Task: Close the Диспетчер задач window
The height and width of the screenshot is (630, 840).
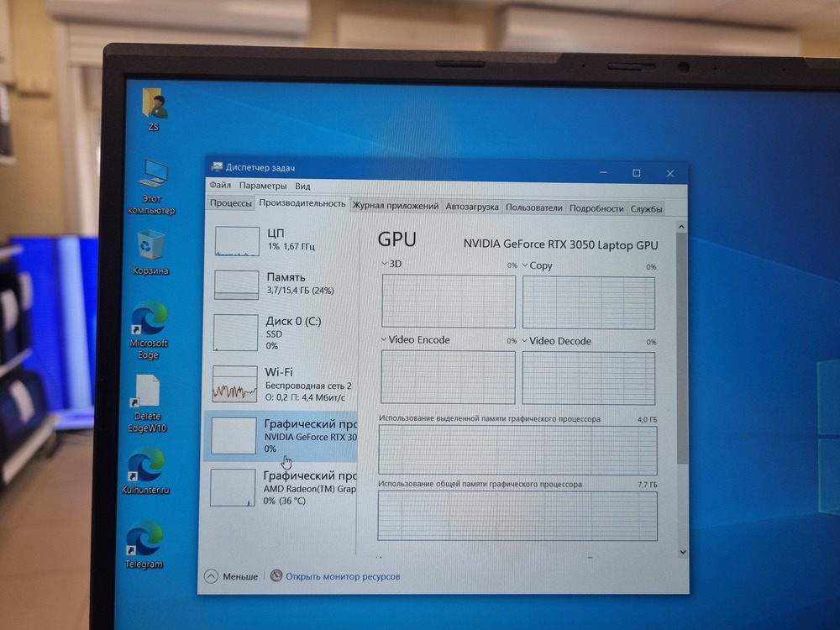Action: pos(670,173)
